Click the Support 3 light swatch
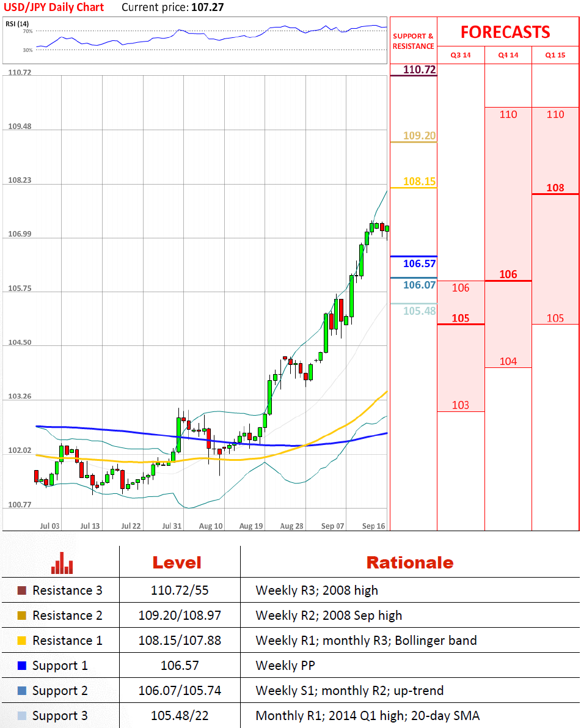The image size is (581, 728). [22, 716]
